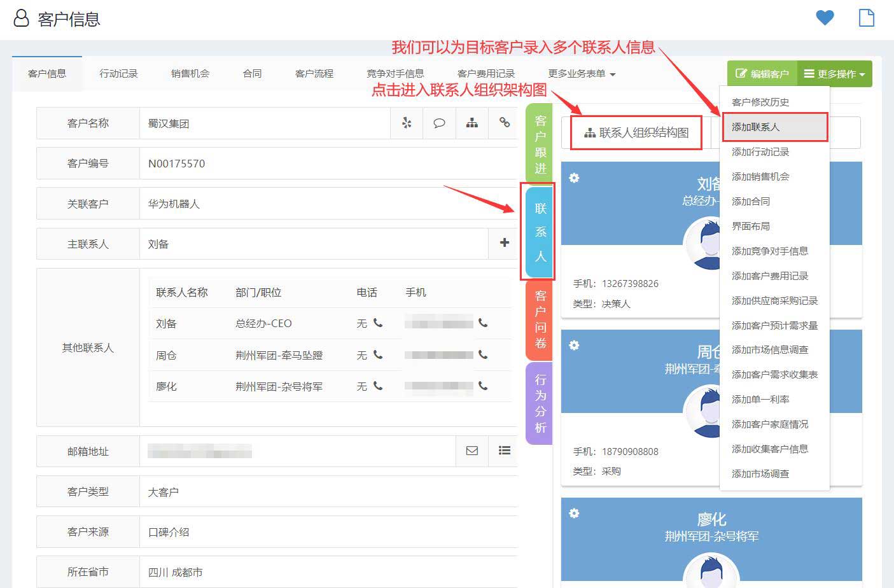Viewport: 894px width, 588px height.
Task: Click the gear icon on 刘备 contact card
Action: pos(574,178)
